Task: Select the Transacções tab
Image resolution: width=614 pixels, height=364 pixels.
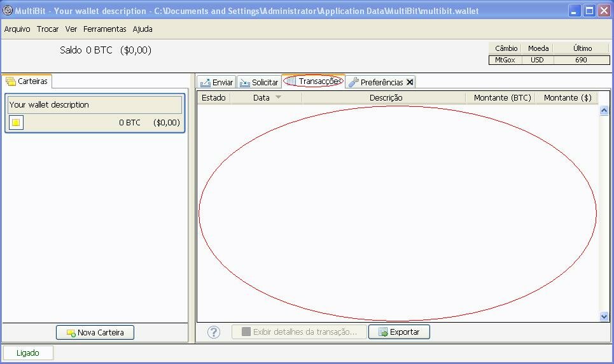Action: click(313, 81)
